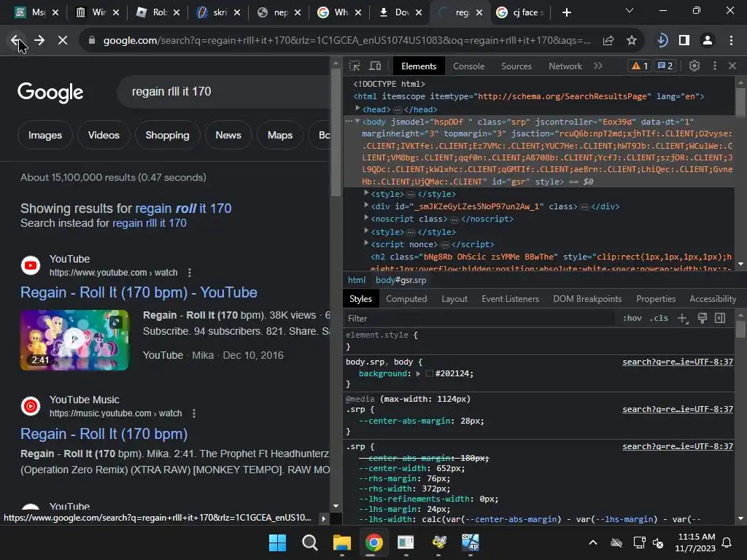747x560 pixels.
Task: Open the YouTube Music Regain - Roll It result
Action: (x=104, y=434)
